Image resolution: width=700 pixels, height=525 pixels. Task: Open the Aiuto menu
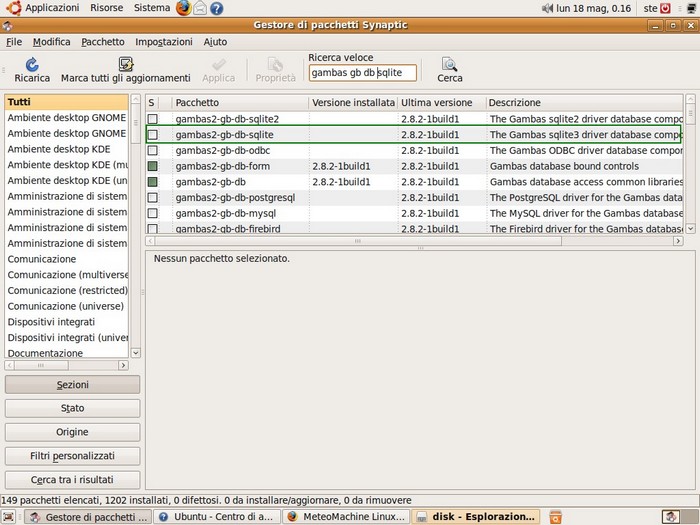point(215,42)
